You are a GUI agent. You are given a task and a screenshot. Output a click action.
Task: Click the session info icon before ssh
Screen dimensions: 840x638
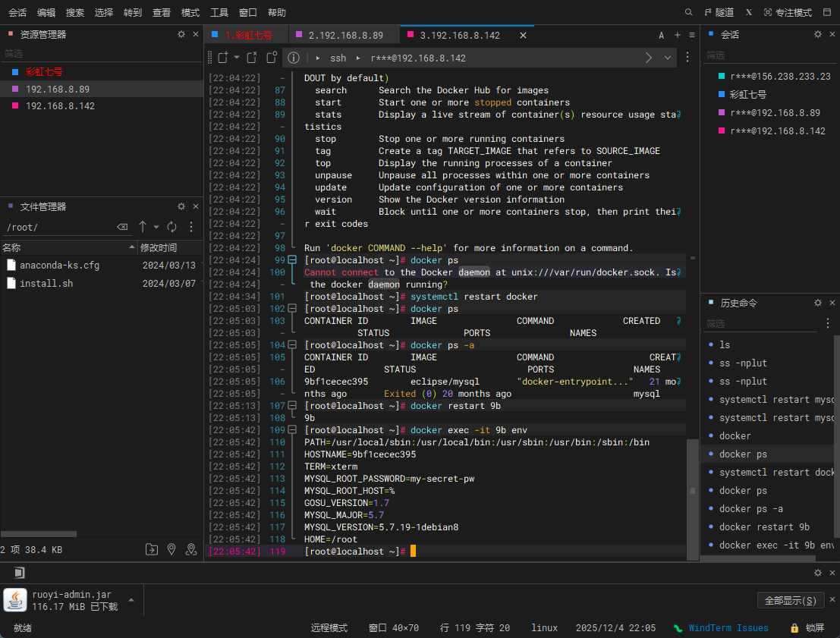tap(294, 58)
